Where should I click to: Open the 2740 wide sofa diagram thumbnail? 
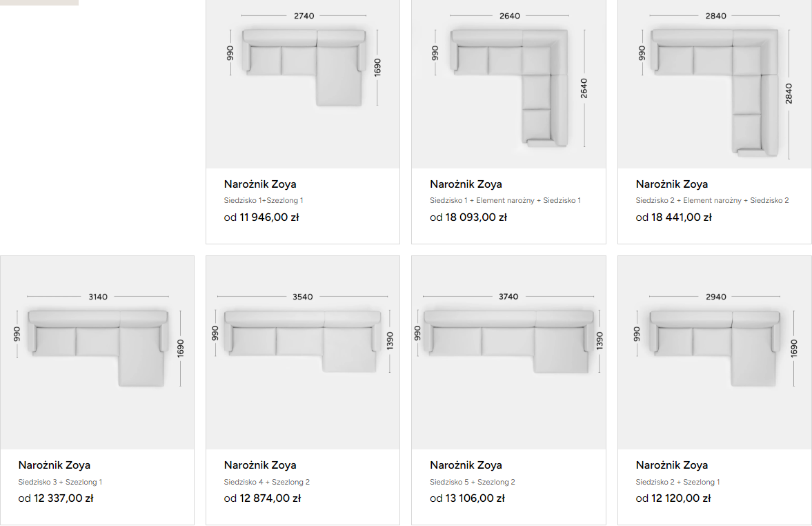click(x=303, y=84)
